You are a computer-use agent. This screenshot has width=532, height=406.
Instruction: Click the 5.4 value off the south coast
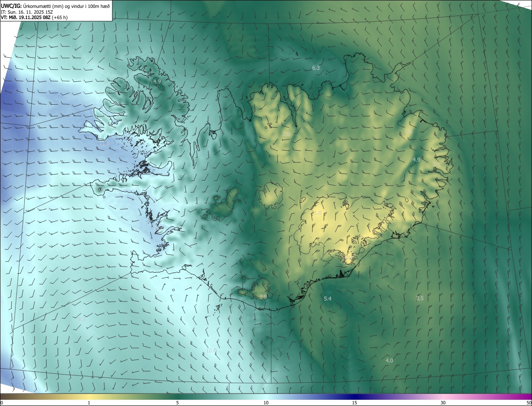pyautogui.click(x=328, y=298)
